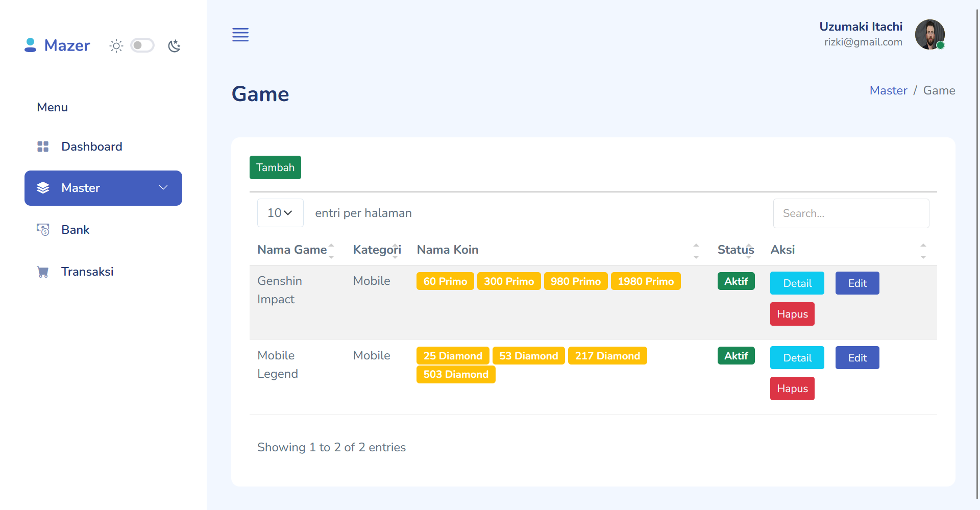Screen dimensions: 980x510
Task: Open the entries-per-page dropdown showing 10
Action: 280,213
